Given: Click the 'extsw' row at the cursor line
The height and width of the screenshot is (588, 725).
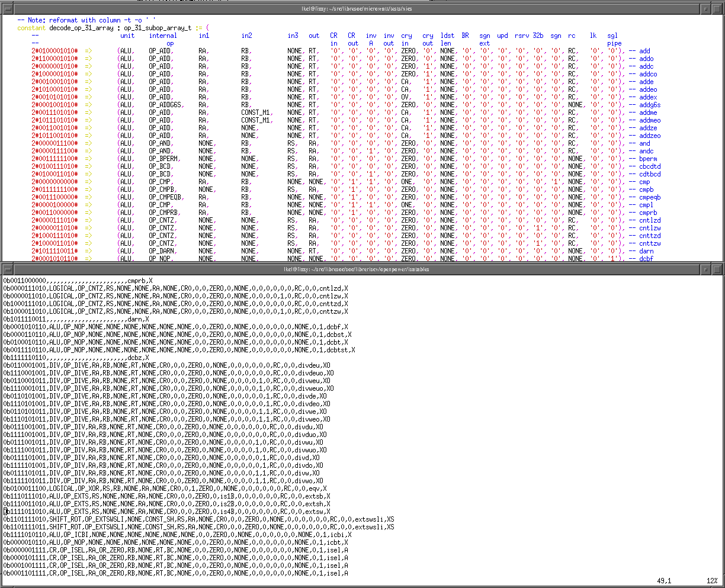Looking at the screenshot, I should [166, 512].
